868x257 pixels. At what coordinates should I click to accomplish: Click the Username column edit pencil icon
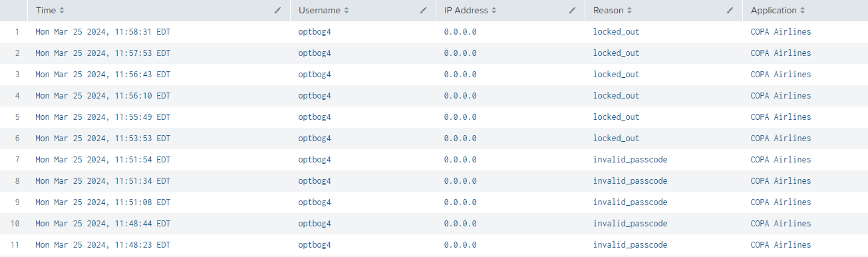click(423, 11)
